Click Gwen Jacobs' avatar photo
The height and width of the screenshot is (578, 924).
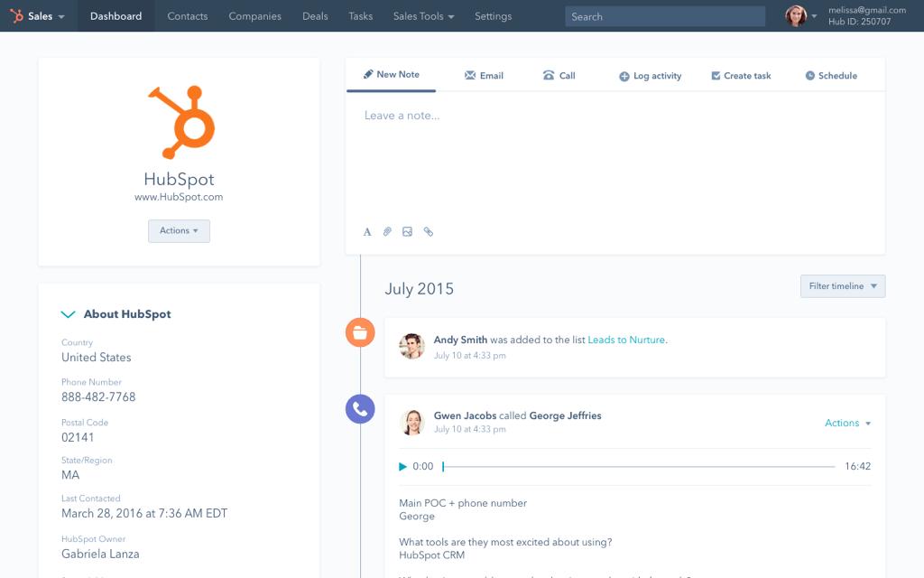411,423
